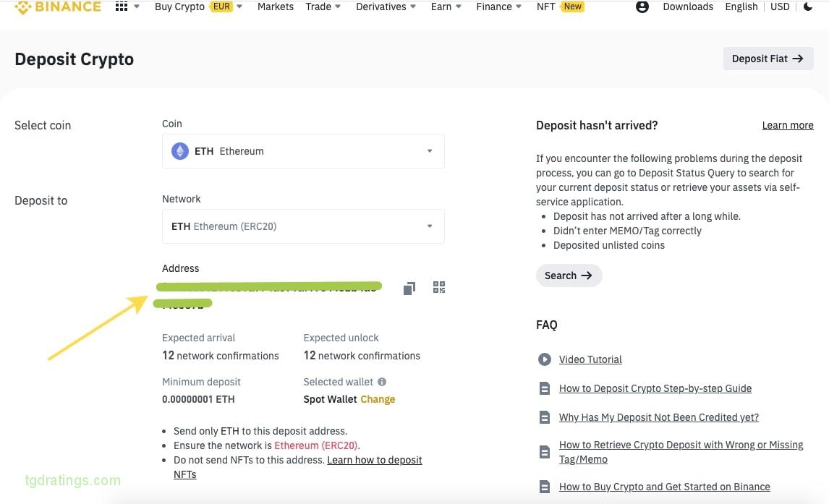Open the apps grid menu icon
This screenshot has width=829, height=504.
click(x=122, y=7)
